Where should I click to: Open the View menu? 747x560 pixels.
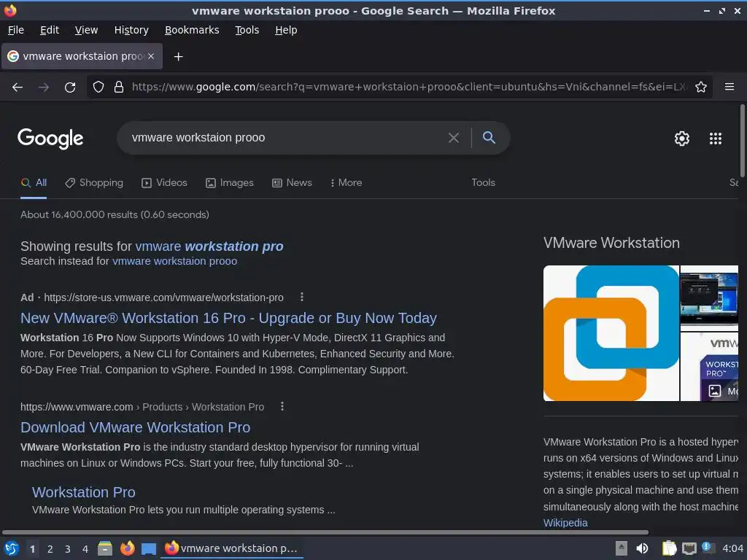pos(86,30)
